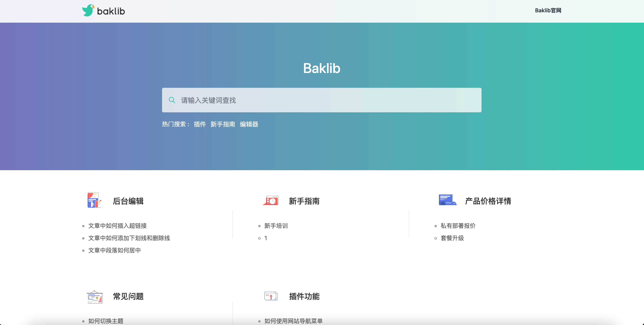Screen dimensions: 644x325
Task: Open the 套餐升级 article
Action: tap(452, 238)
